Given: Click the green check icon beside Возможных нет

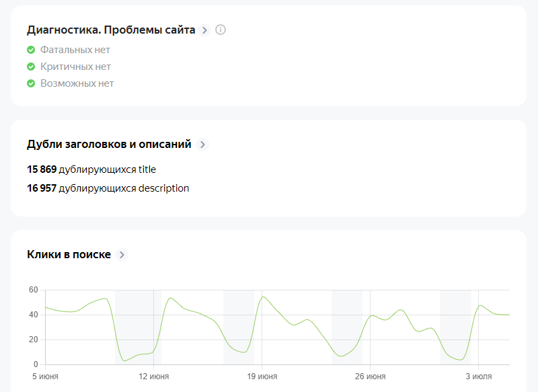Looking at the screenshot, I should point(31,83).
